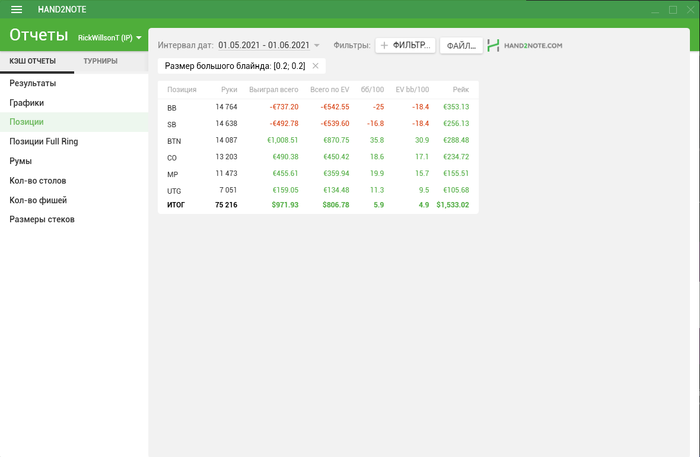The height and width of the screenshot is (457, 700).
Task: Click the Hand2Note logo icon
Action: pyautogui.click(x=493, y=45)
